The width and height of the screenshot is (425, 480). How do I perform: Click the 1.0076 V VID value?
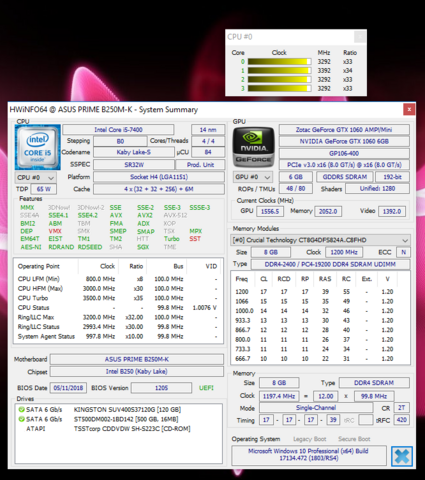tap(205, 308)
